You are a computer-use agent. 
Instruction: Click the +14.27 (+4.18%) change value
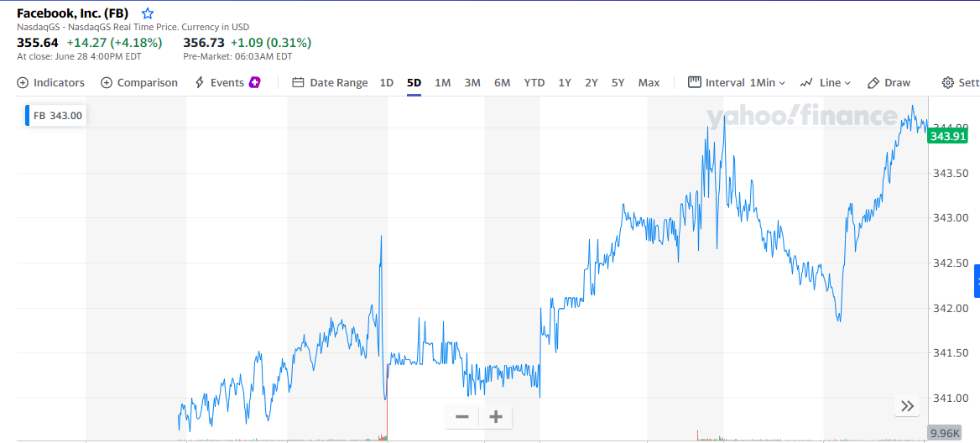[114, 43]
